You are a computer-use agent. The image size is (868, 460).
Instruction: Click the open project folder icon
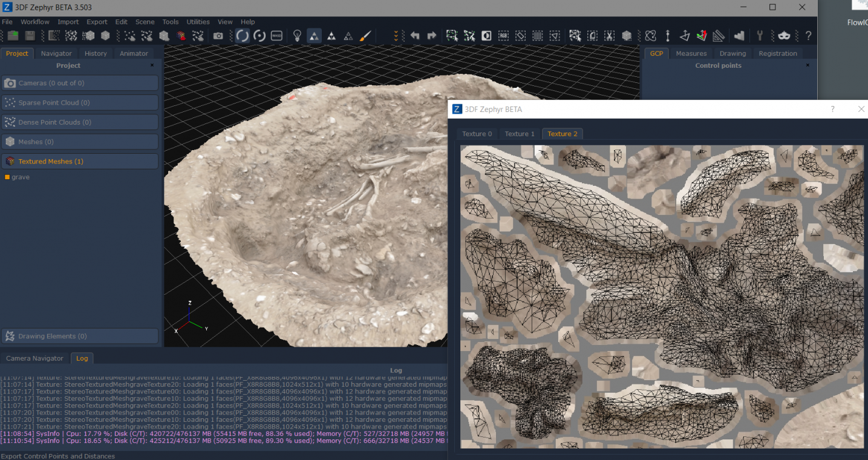pyautogui.click(x=13, y=36)
